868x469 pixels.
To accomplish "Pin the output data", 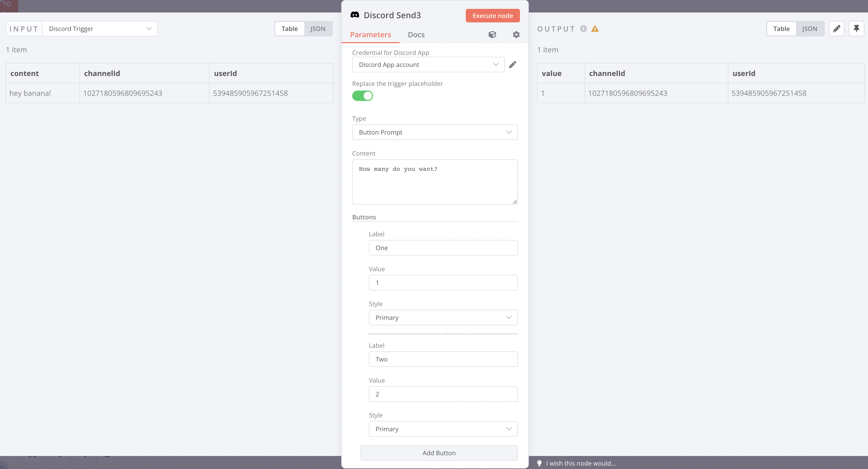I will pyautogui.click(x=856, y=29).
